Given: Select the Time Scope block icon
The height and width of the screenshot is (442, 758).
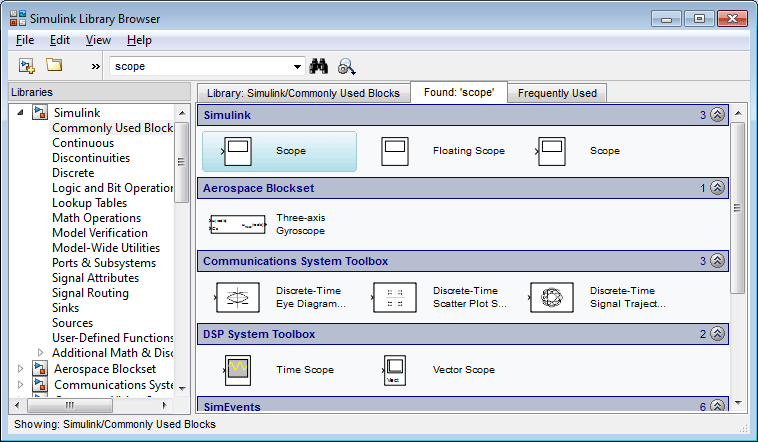Looking at the screenshot, I should (x=237, y=370).
